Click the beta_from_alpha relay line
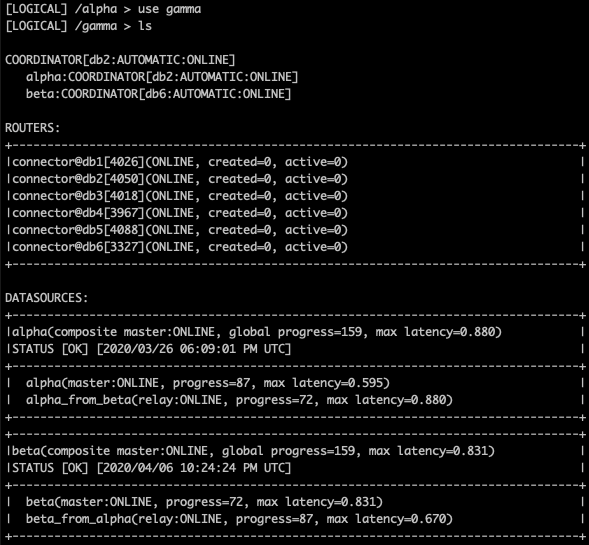The image size is (589, 545). [x=239, y=519]
